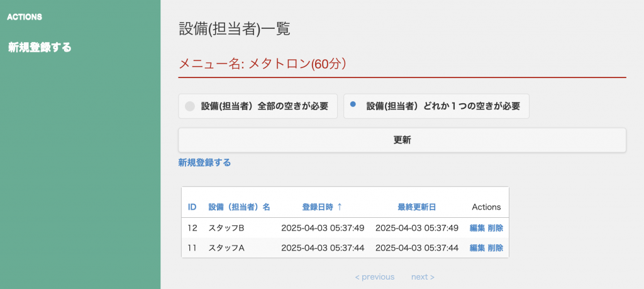Click the スタッフA name cell
Image resolution: width=644 pixels, height=289 pixels.
[x=226, y=248]
